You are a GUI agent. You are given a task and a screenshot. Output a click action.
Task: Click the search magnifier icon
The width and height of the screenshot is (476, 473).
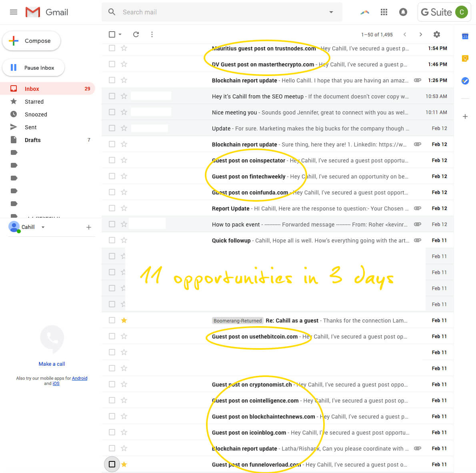tap(112, 12)
